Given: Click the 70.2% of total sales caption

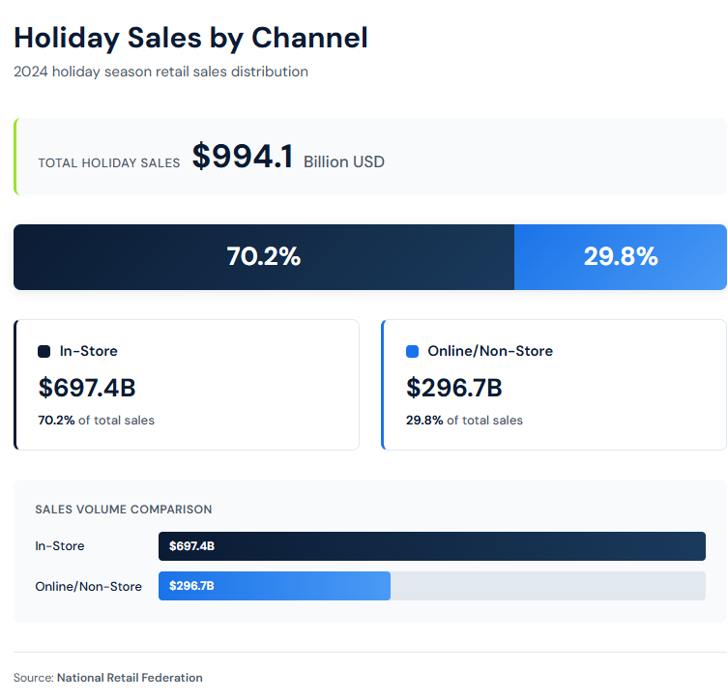Looking at the screenshot, I should point(97,421).
